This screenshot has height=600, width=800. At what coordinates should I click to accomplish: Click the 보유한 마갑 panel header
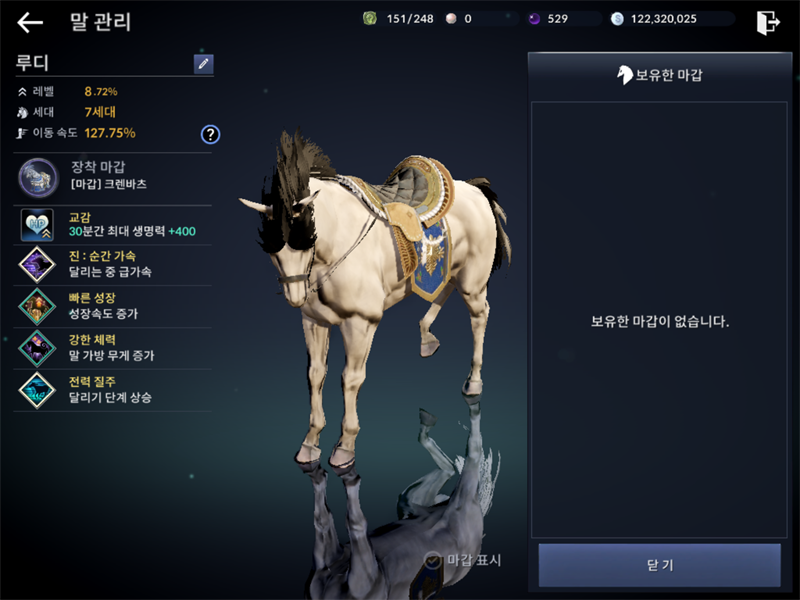(659, 75)
